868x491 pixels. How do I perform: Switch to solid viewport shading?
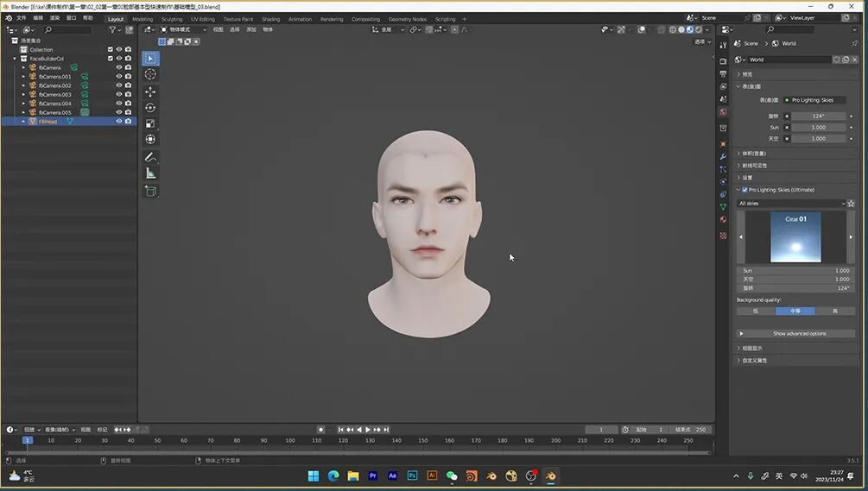tap(681, 30)
